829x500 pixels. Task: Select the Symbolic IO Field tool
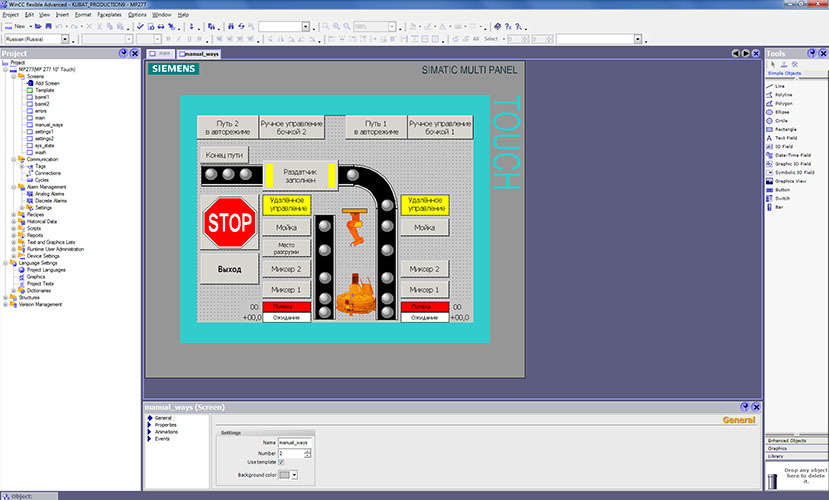click(x=790, y=172)
